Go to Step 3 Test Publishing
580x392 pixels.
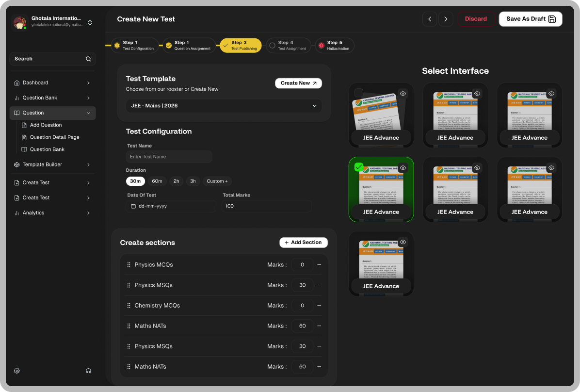241,46
